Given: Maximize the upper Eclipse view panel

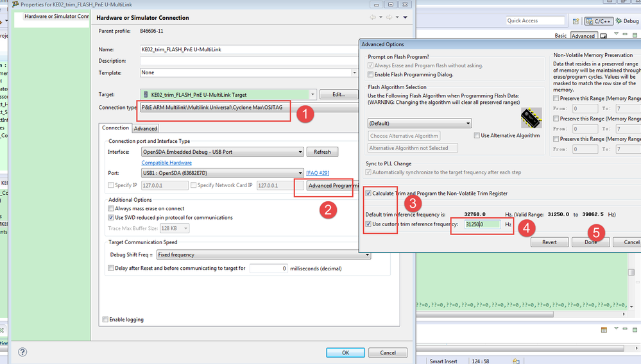Looking at the screenshot, I should [635, 35].
